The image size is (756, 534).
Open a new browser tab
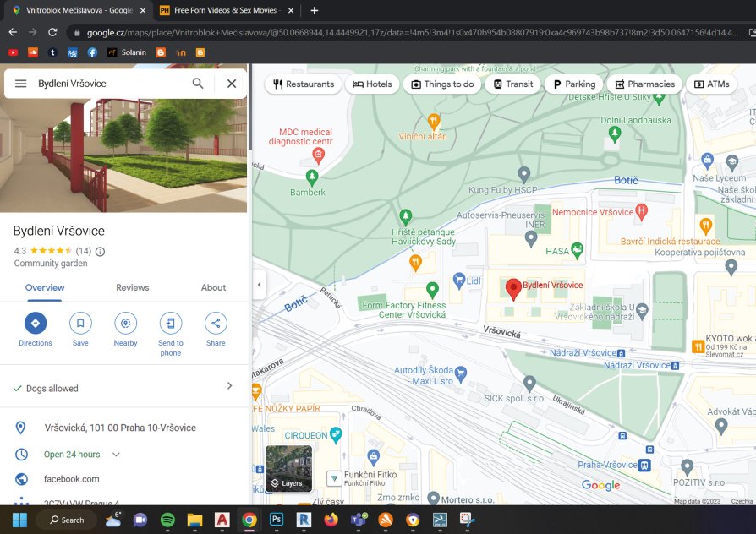[x=315, y=10]
